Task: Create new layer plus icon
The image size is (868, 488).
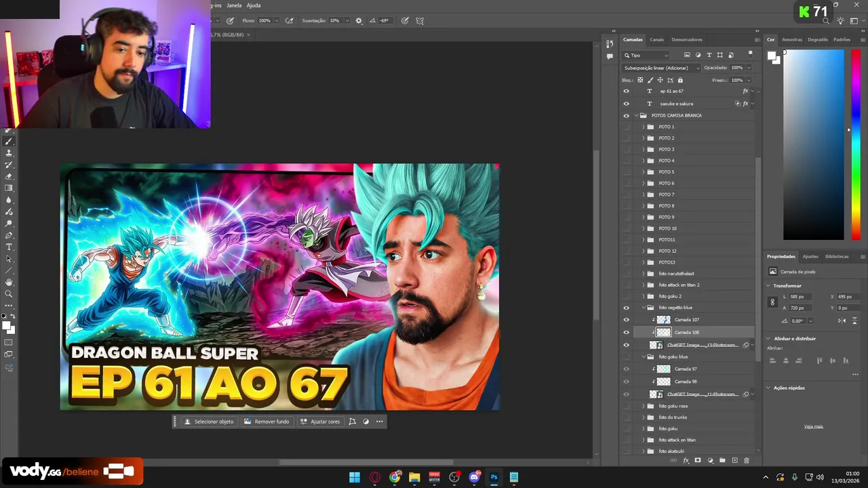Action: 734,460
